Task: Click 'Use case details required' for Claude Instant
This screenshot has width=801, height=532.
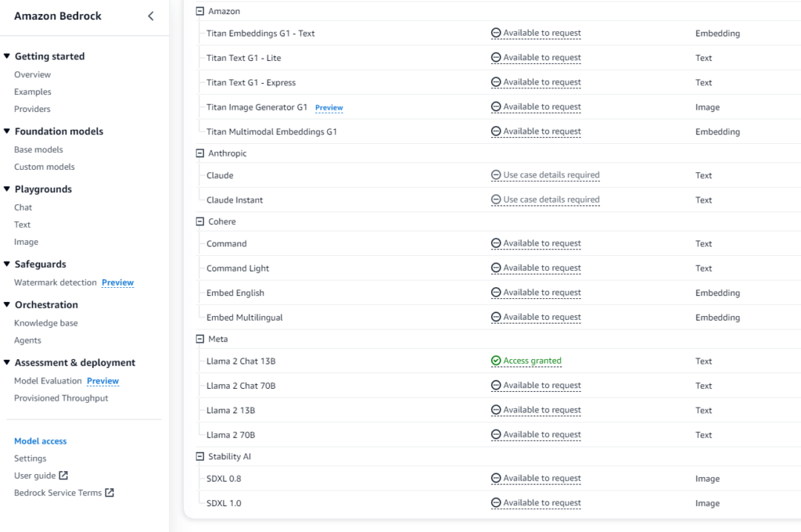Action: 551,199
